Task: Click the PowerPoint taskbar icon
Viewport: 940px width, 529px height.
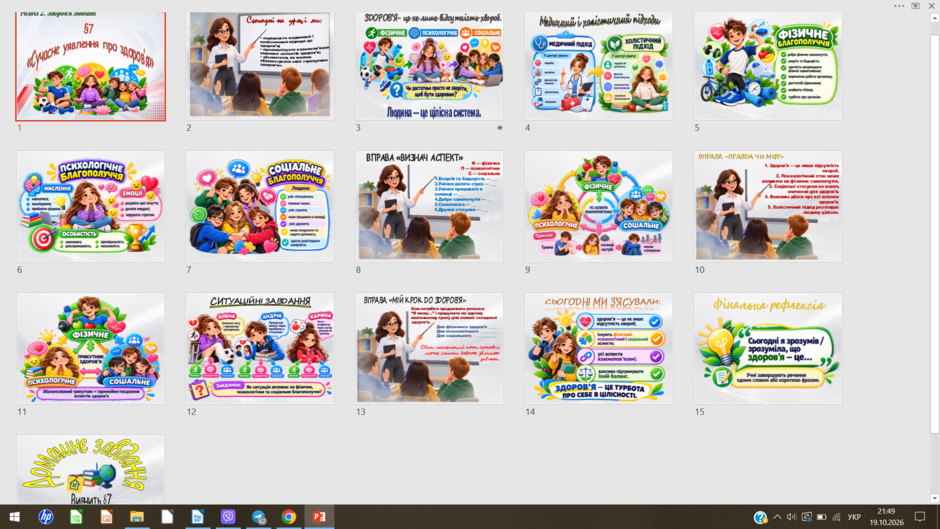Action: click(319, 516)
